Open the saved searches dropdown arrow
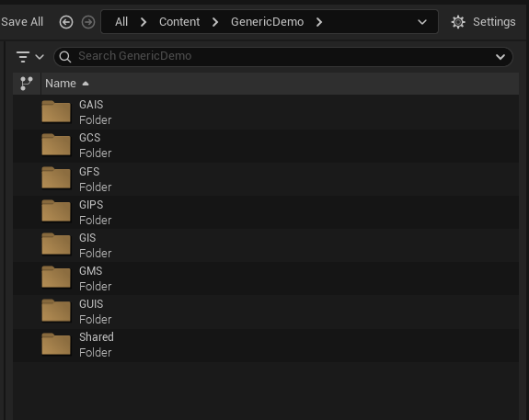This screenshot has height=420, width=529. 500,57
